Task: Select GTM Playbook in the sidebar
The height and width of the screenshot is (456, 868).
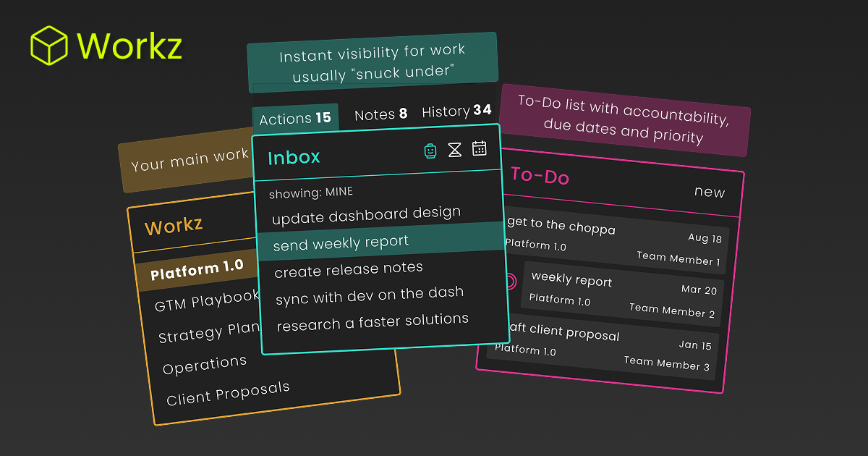Action: [207, 304]
